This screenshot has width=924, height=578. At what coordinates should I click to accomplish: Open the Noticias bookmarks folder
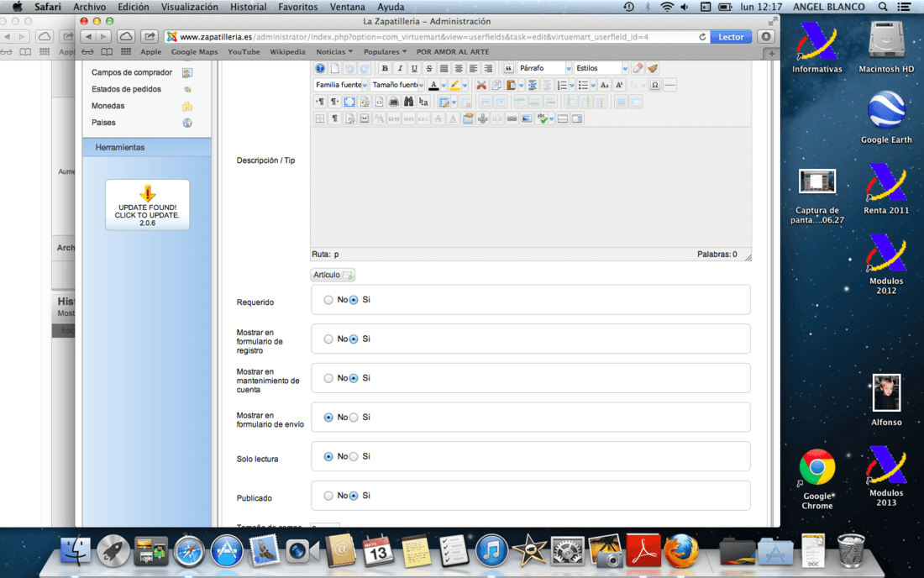point(334,52)
